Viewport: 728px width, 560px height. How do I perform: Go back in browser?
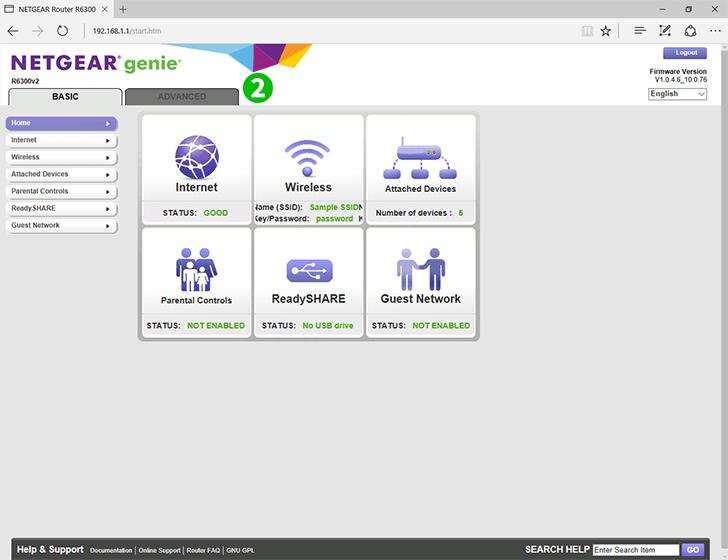(13, 31)
